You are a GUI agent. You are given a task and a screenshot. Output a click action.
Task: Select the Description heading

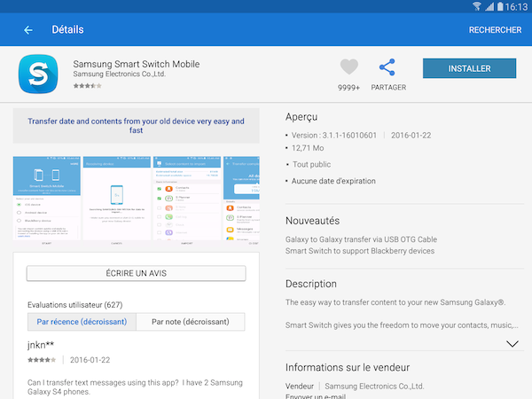[311, 284]
